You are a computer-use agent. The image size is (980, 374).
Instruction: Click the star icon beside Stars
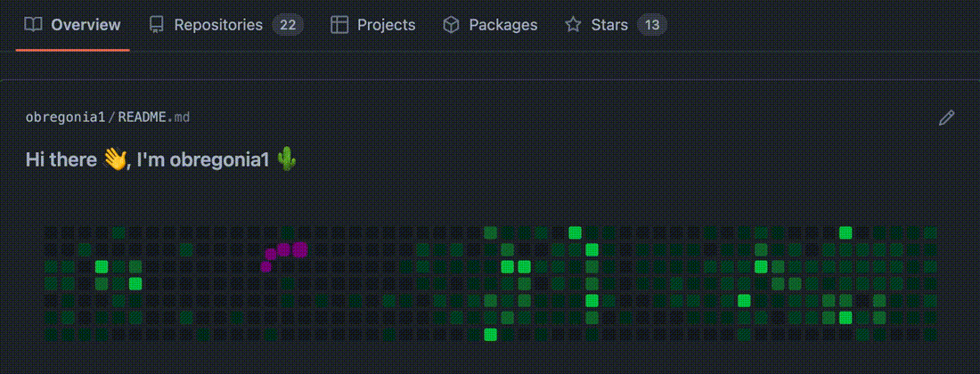(573, 25)
